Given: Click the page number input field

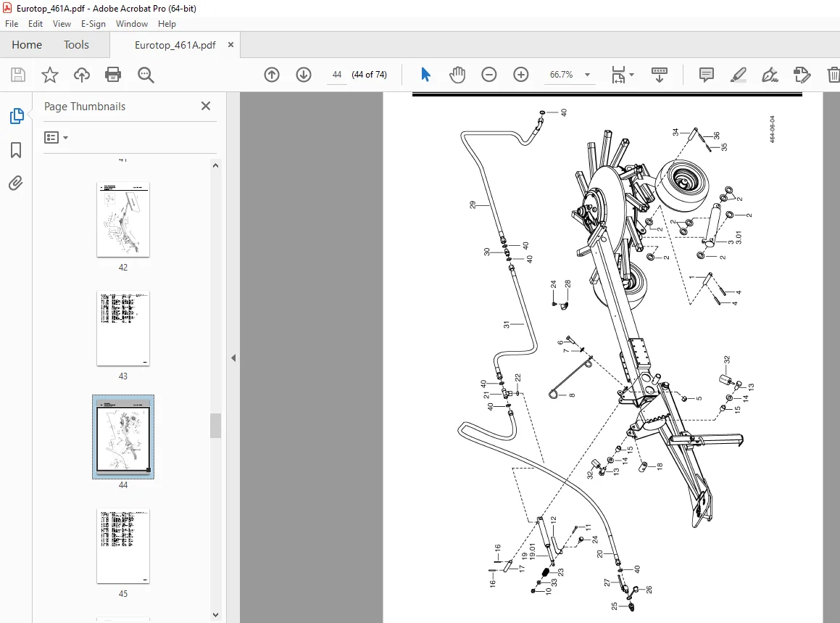Looking at the screenshot, I should (337, 75).
